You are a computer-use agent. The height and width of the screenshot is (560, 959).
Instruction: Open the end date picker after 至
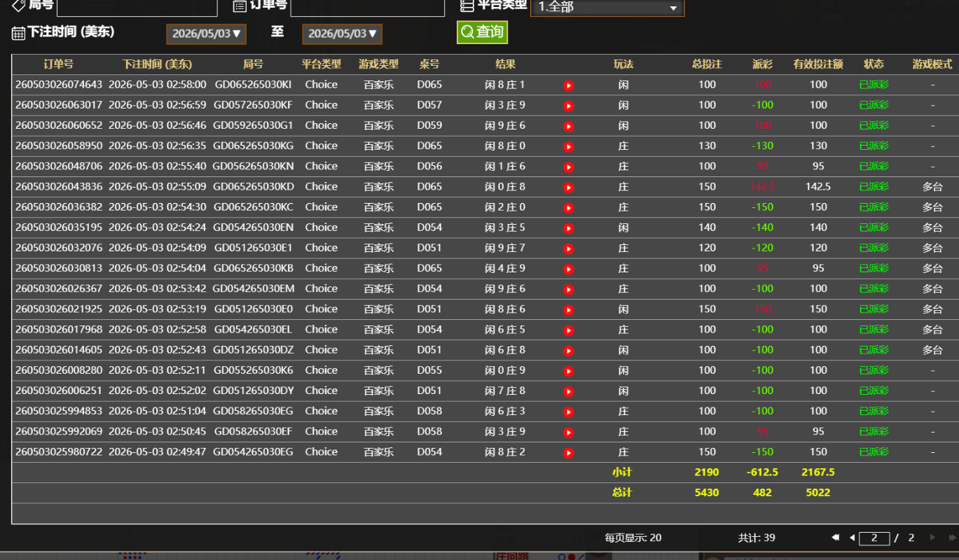(x=342, y=34)
